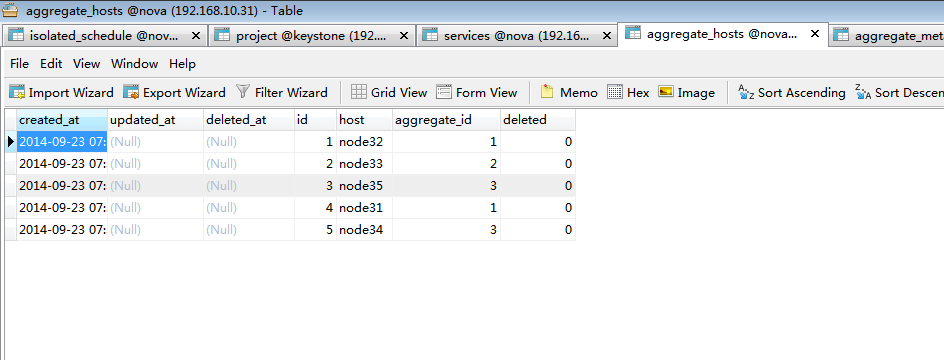Switch to services @nova tab
Viewport: 944px width, 360px height.
(x=517, y=36)
